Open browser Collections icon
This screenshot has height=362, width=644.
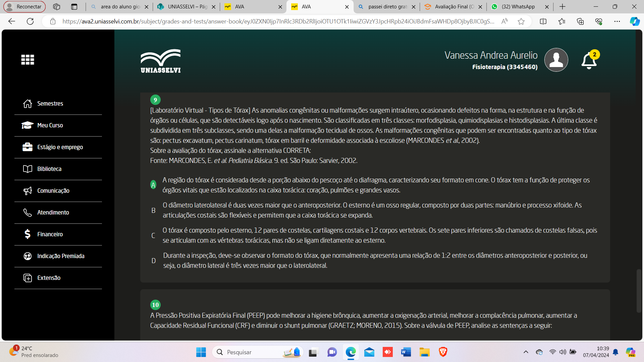point(580,21)
